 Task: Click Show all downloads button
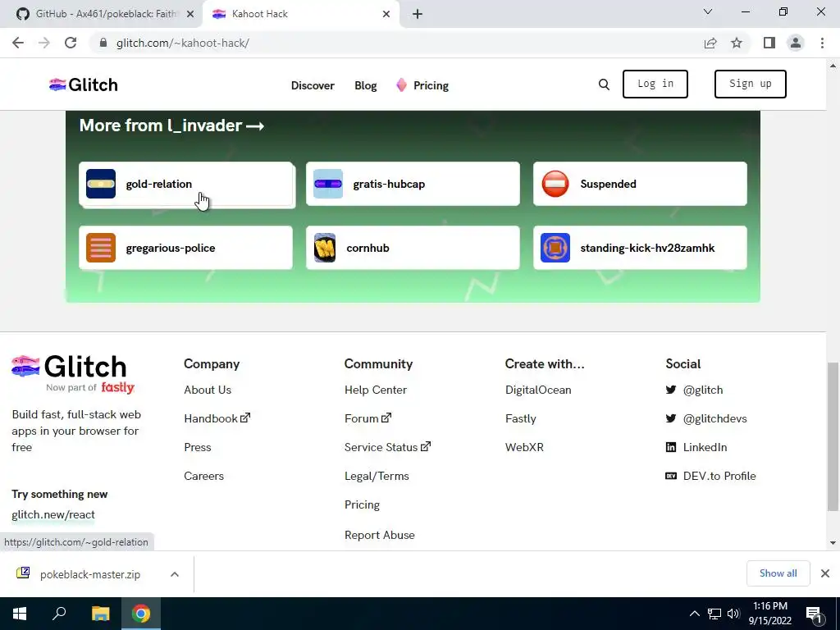(x=778, y=573)
